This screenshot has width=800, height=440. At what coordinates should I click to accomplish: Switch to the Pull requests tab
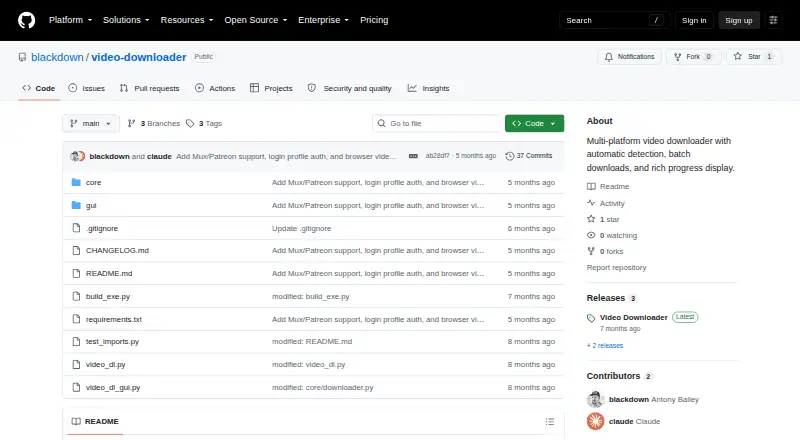point(149,88)
